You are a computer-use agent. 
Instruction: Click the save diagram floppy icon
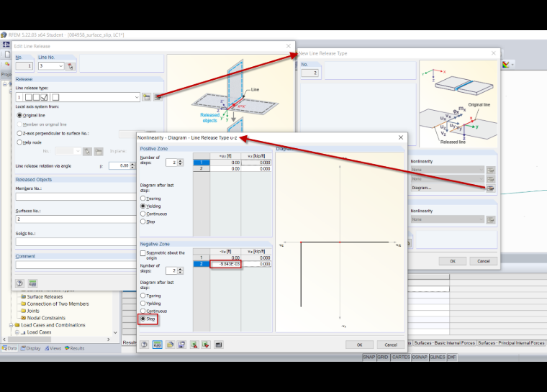[182, 345]
